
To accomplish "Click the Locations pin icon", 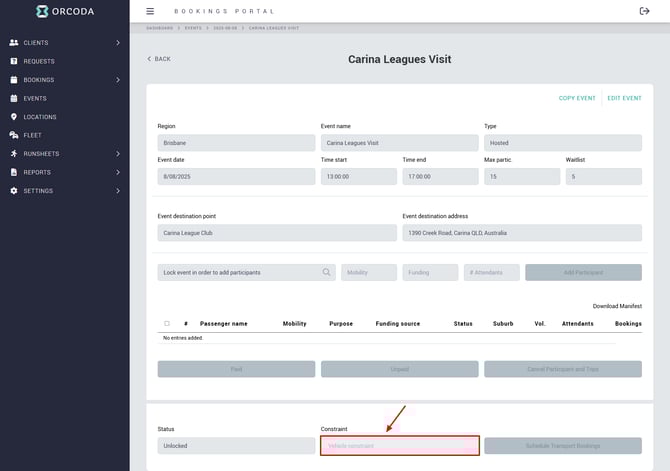I will (14, 117).
